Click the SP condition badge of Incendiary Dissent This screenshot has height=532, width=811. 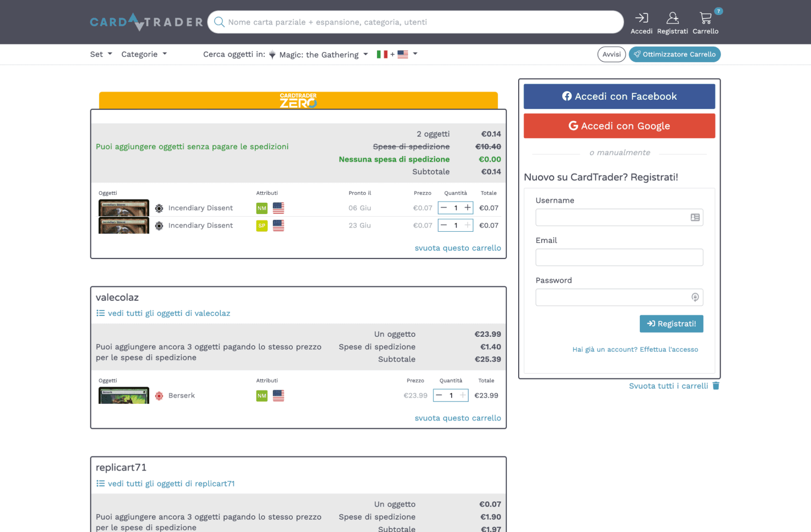[x=262, y=226]
